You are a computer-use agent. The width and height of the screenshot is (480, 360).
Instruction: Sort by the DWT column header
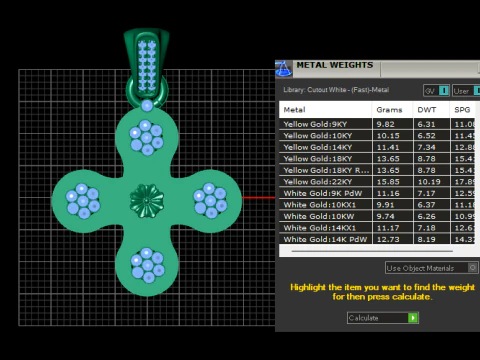click(431, 110)
